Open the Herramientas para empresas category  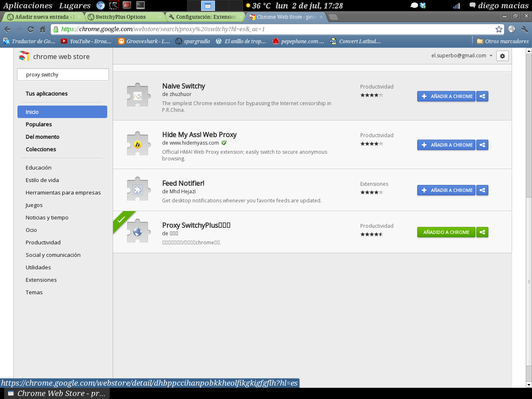tap(63, 192)
